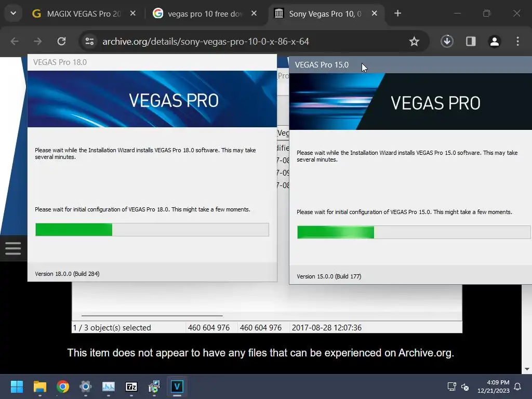Open File Explorer from the taskbar
The height and width of the screenshot is (399, 532).
click(39, 387)
